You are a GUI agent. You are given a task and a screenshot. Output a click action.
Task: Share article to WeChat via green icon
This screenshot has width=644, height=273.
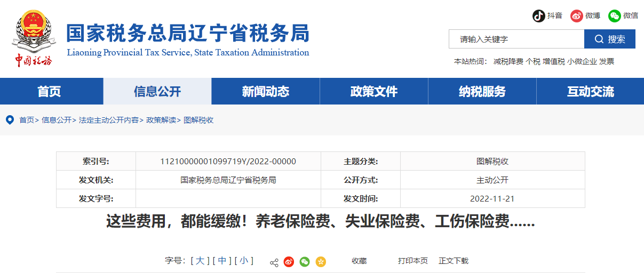[x=305, y=262]
